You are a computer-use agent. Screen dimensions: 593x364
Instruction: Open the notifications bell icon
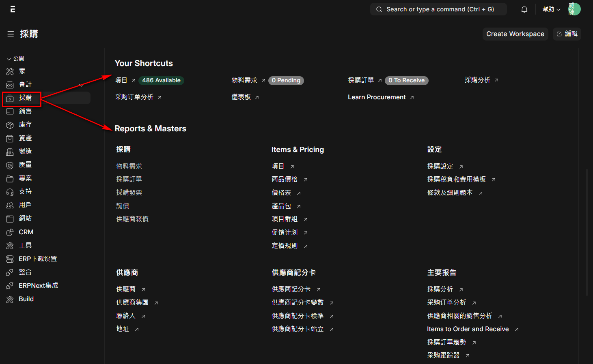(x=524, y=9)
